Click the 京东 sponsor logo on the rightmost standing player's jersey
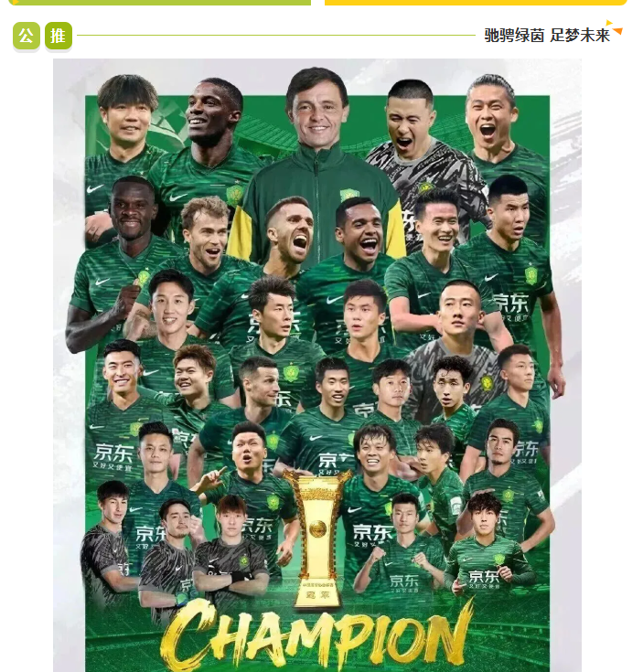The image size is (643, 672). [x=511, y=305]
